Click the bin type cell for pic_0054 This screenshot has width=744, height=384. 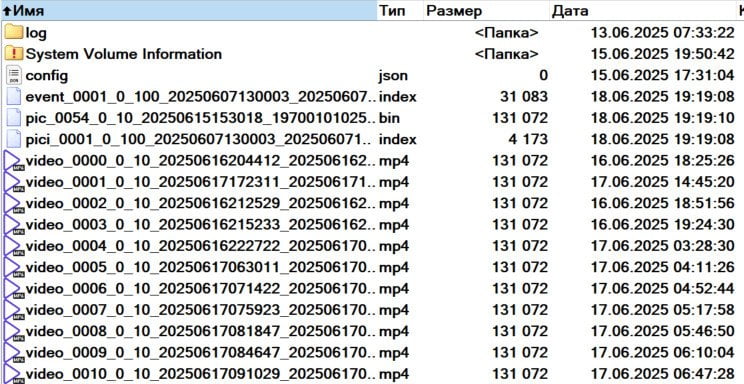[x=390, y=118]
